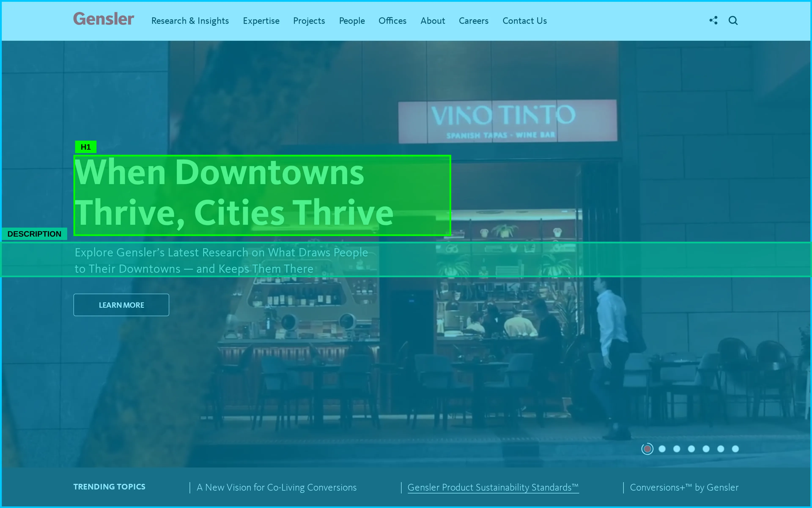The image size is (812, 508).
Task: Go to the People page
Action: click(352, 21)
